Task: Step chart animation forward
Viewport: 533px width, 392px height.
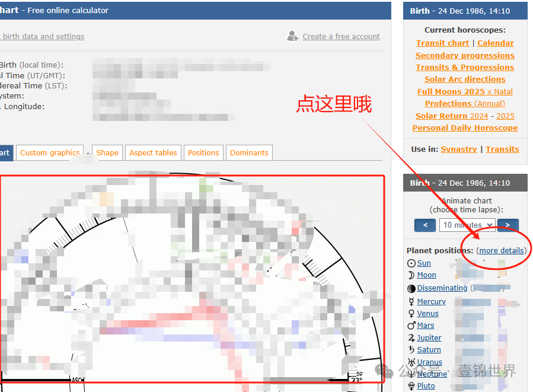Action: point(508,225)
